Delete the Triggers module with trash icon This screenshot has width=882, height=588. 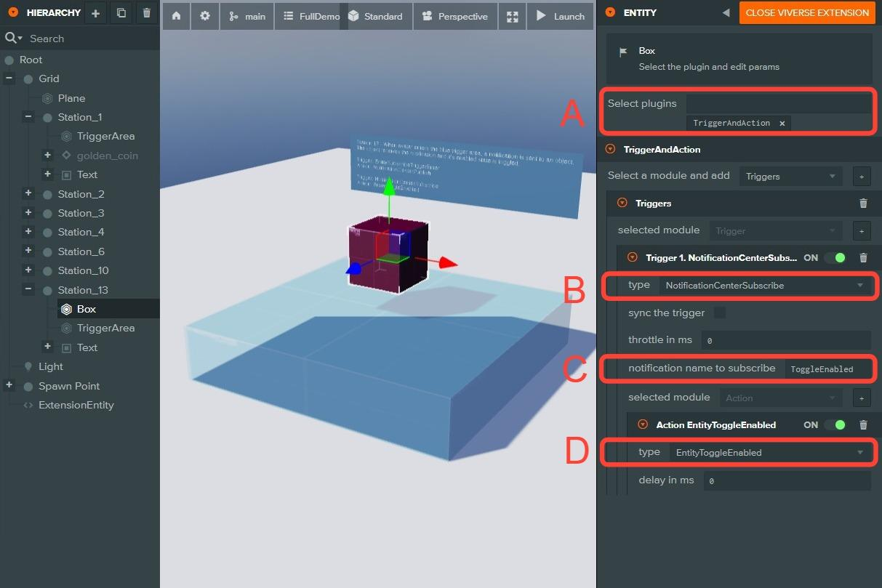pyautogui.click(x=863, y=204)
